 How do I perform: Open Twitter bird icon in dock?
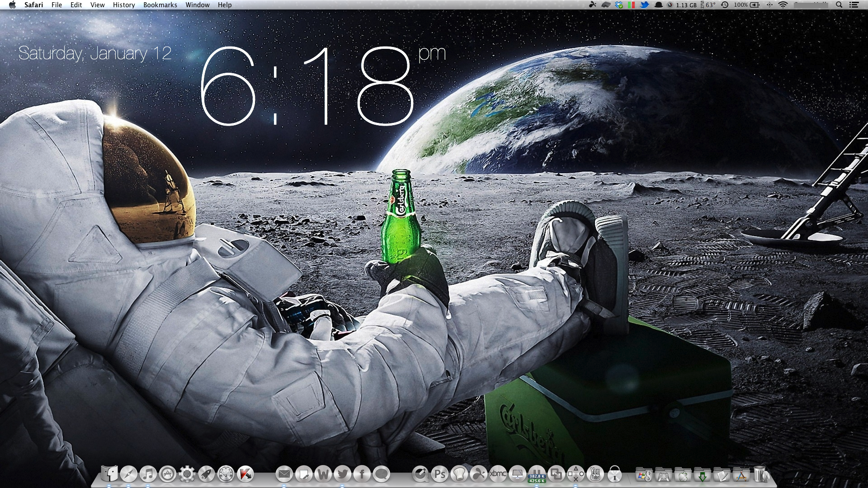pyautogui.click(x=343, y=474)
